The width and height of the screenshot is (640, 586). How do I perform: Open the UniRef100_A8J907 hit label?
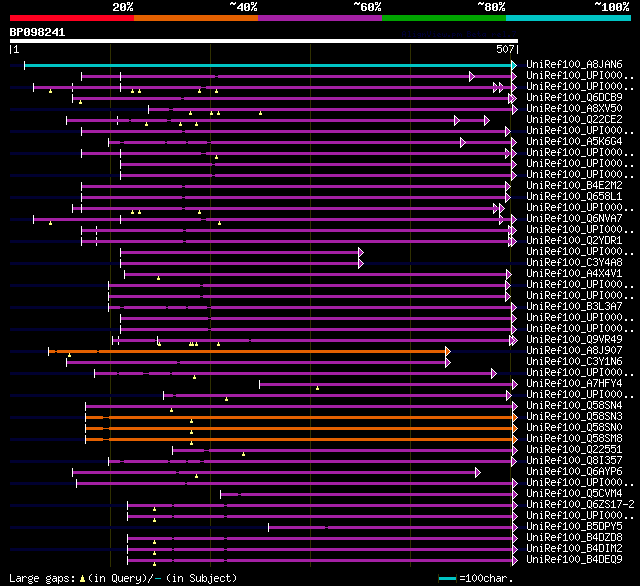574,351
